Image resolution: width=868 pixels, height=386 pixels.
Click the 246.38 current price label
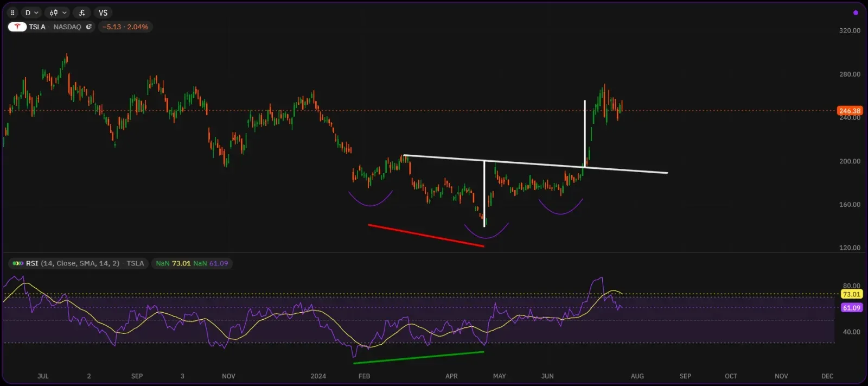pyautogui.click(x=850, y=111)
